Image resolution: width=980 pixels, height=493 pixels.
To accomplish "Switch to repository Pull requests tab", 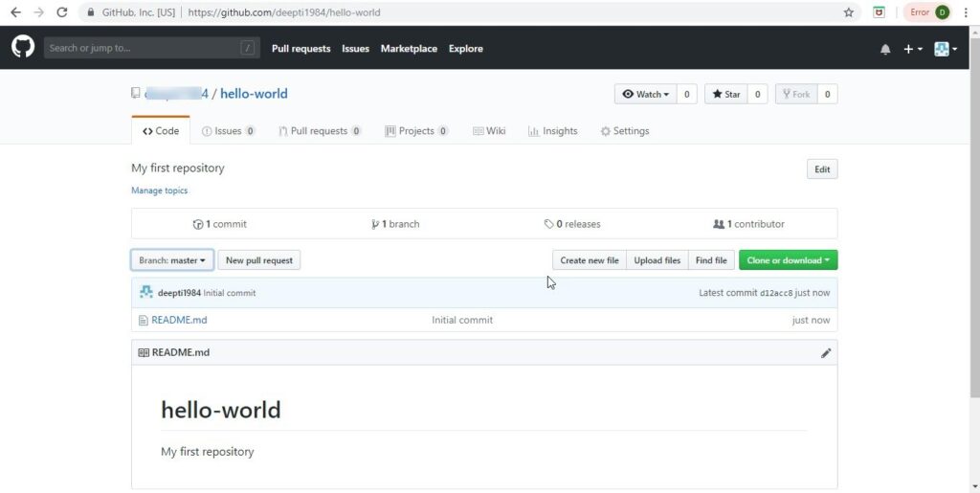I will click(x=320, y=130).
